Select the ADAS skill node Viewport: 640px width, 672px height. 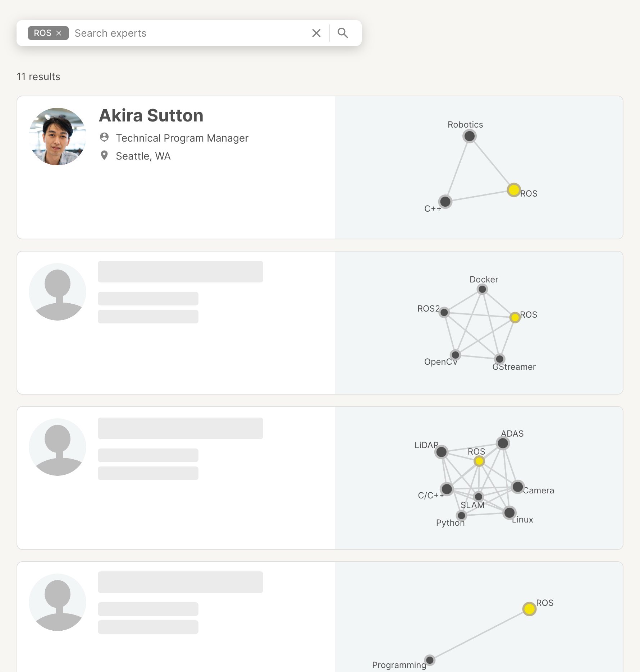point(503,443)
